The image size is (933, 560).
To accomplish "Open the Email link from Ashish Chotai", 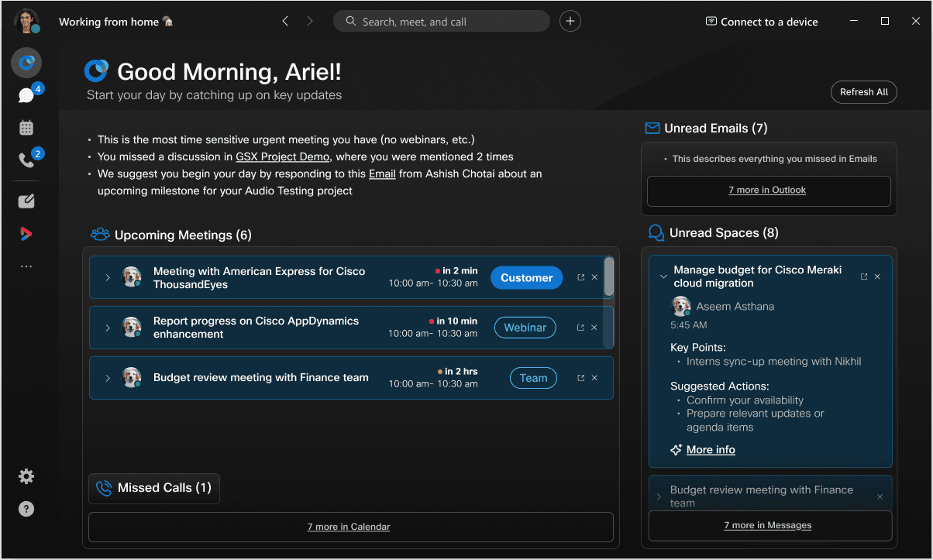I will point(382,173).
